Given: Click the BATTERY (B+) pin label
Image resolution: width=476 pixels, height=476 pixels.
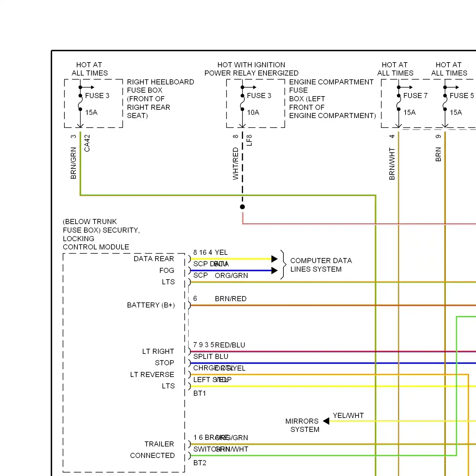Looking at the screenshot, I should (x=151, y=305).
